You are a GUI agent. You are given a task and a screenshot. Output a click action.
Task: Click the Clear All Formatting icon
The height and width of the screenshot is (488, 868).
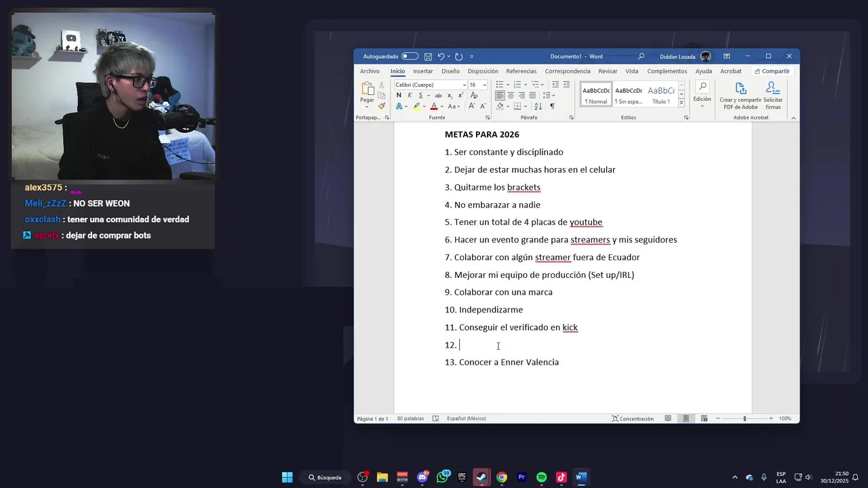click(474, 96)
